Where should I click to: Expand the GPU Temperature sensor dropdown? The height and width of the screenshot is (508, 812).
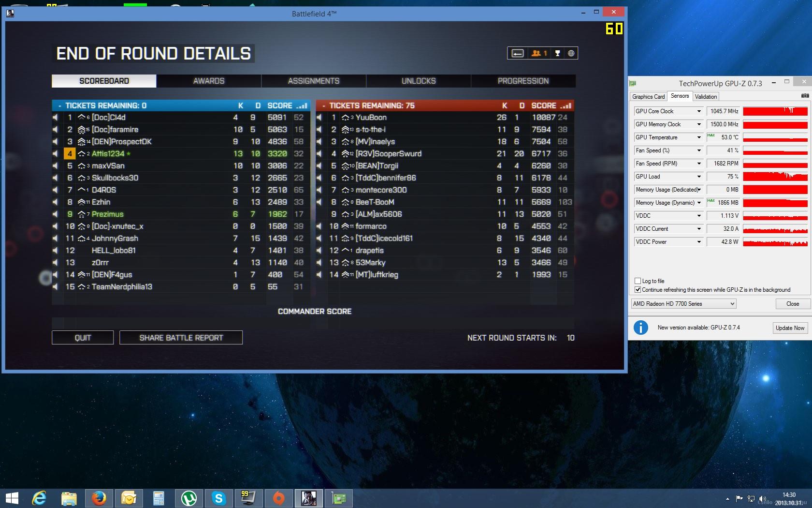pyautogui.click(x=699, y=137)
